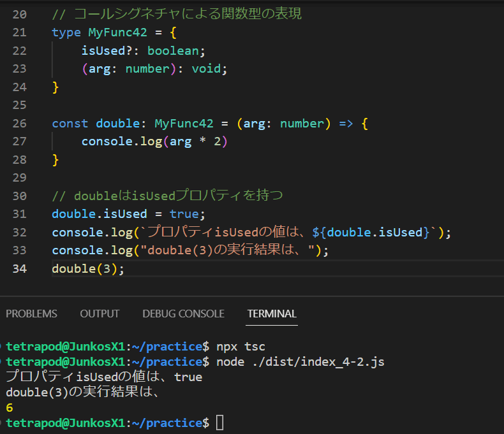This screenshot has width=504, height=434.
Task: Click 'true' on line 31
Action: [184, 214]
